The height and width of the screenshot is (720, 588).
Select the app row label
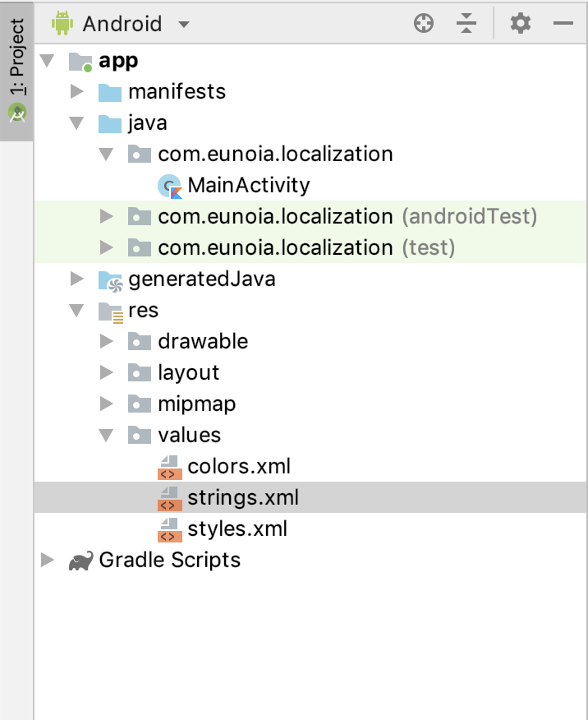click(118, 61)
